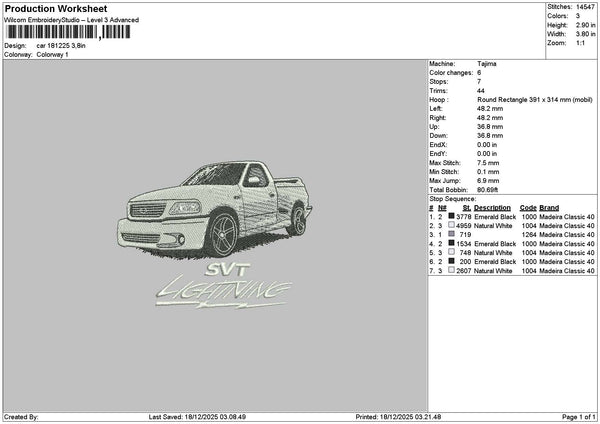Click the Lightning script logo in the design
The height and width of the screenshot is (424, 600).
click(224, 292)
